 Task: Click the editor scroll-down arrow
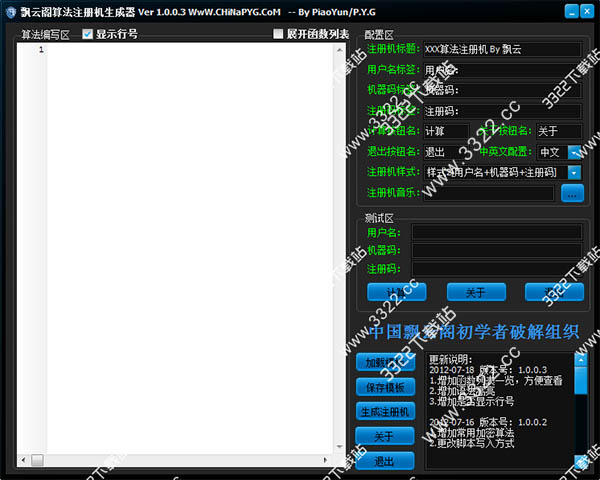point(339,447)
